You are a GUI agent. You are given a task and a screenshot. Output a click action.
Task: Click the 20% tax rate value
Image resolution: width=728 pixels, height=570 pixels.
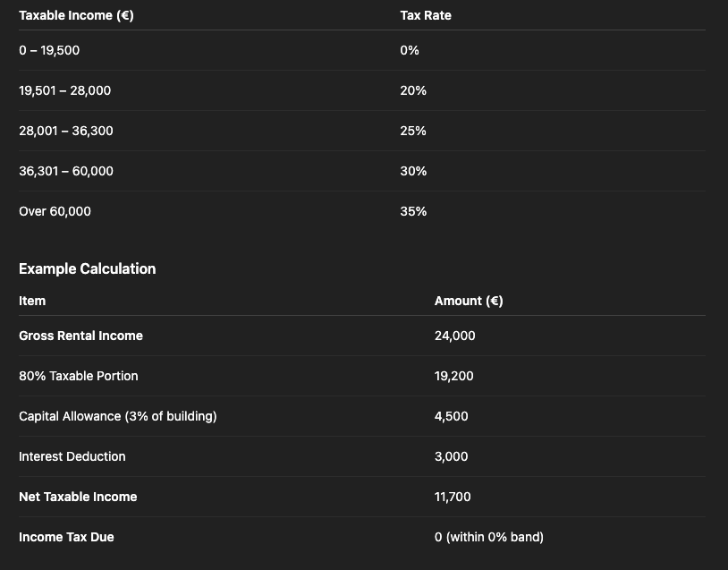coord(413,90)
